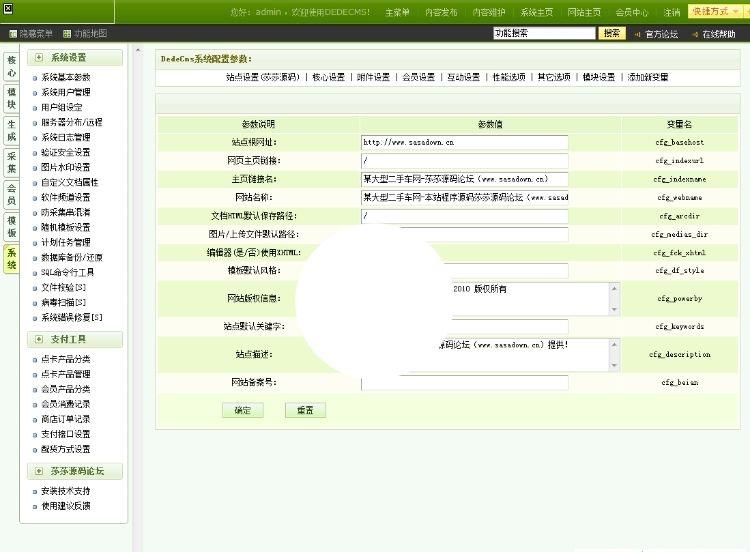Viewport: 750px width, 552px height.
Task: Select the 模板 vertical side tab
Action: (11, 226)
